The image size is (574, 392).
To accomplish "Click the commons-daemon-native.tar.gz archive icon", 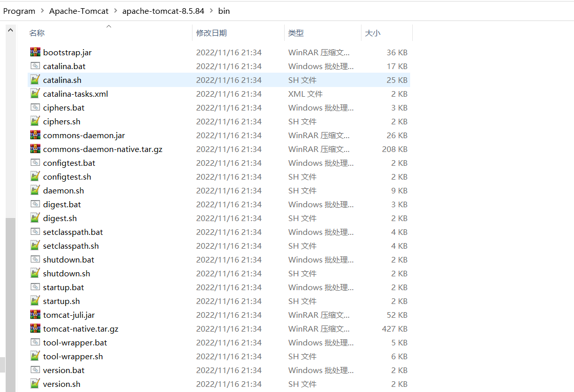I will 35,149.
